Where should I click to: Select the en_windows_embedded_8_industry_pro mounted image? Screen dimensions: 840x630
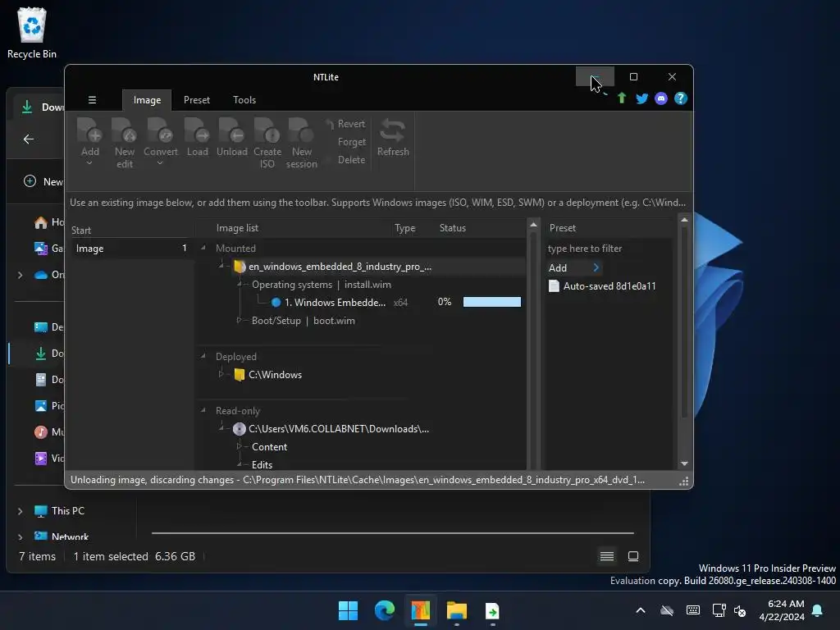click(x=340, y=267)
